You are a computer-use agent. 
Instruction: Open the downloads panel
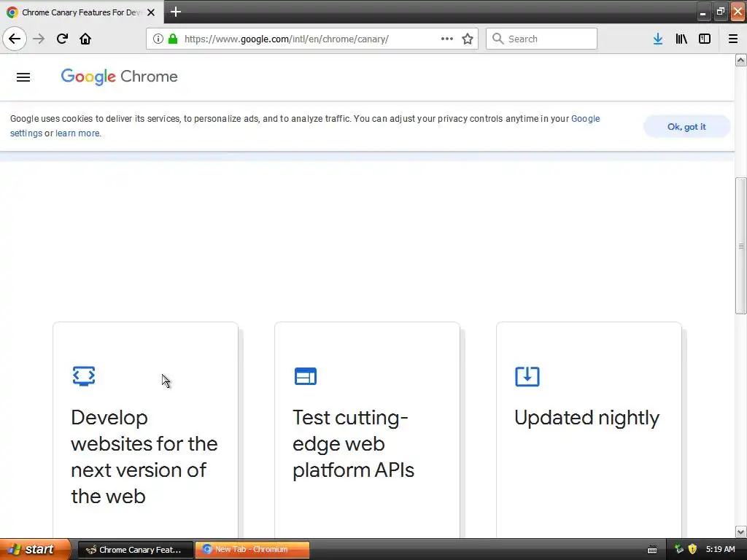[x=658, y=39]
